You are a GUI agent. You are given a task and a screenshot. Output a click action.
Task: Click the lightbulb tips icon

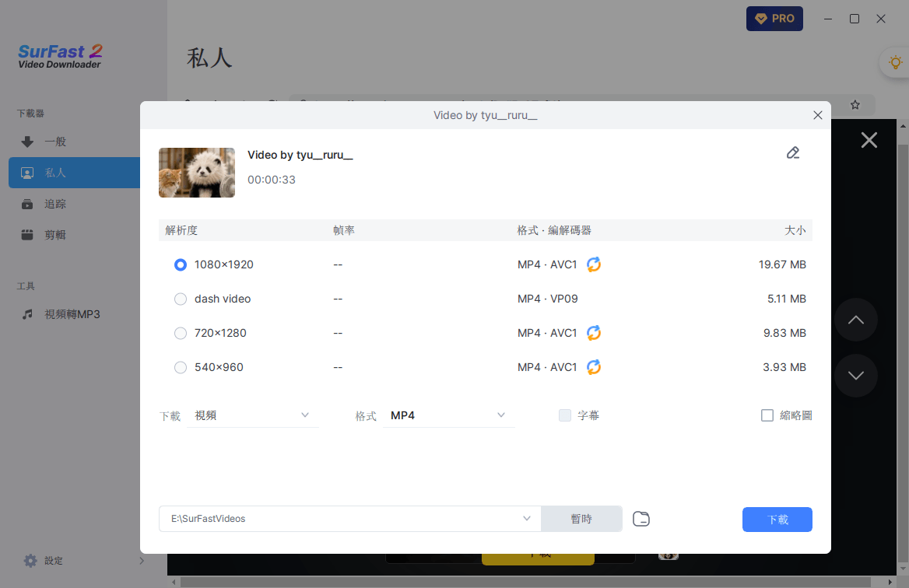(x=896, y=62)
